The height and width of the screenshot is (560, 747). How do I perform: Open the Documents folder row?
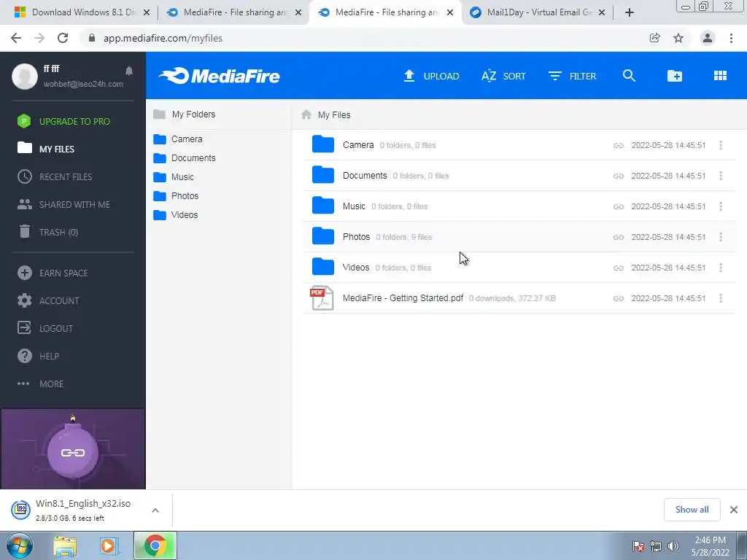click(x=519, y=175)
